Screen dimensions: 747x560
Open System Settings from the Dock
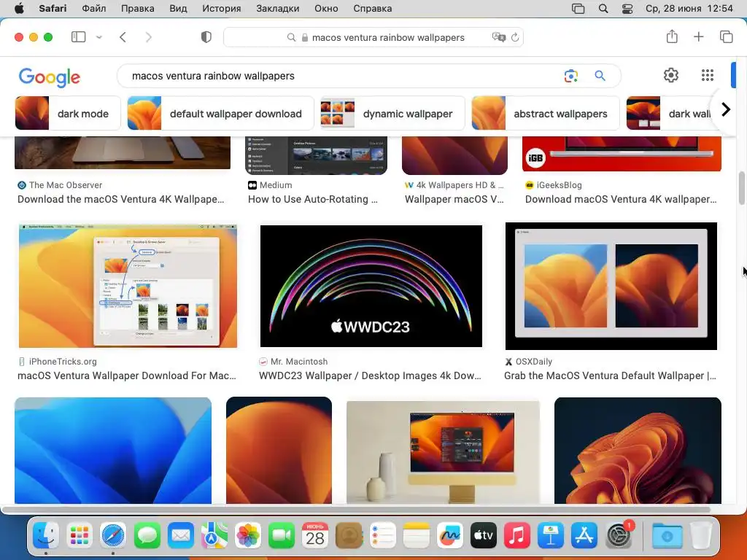pos(619,536)
